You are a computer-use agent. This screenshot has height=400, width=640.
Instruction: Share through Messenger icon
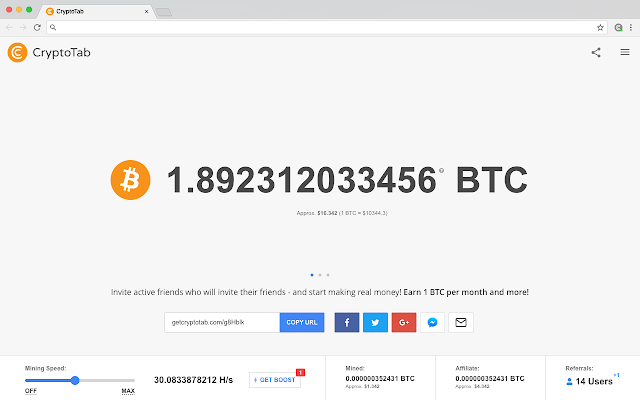tap(432, 322)
